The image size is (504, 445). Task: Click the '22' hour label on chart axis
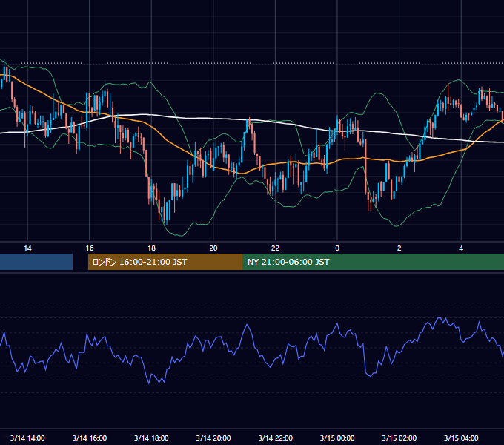(x=276, y=248)
